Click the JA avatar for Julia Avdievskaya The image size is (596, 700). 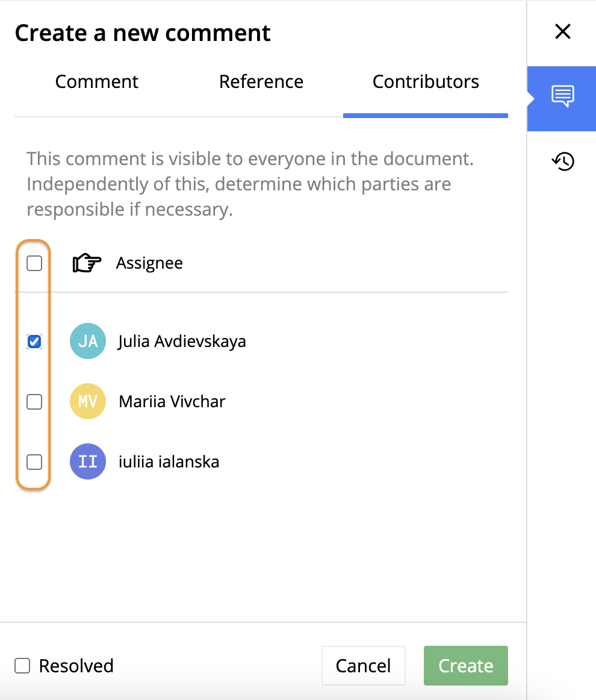pyautogui.click(x=88, y=341)
